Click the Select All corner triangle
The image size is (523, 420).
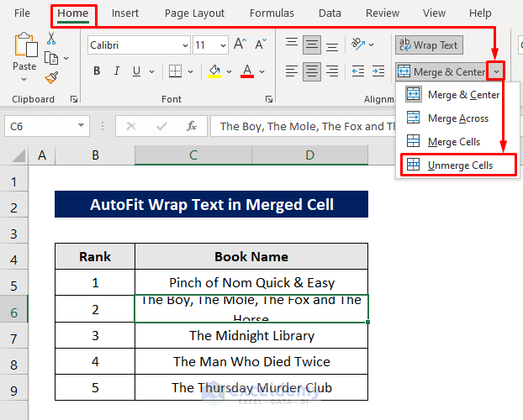(x=18, y=155)
